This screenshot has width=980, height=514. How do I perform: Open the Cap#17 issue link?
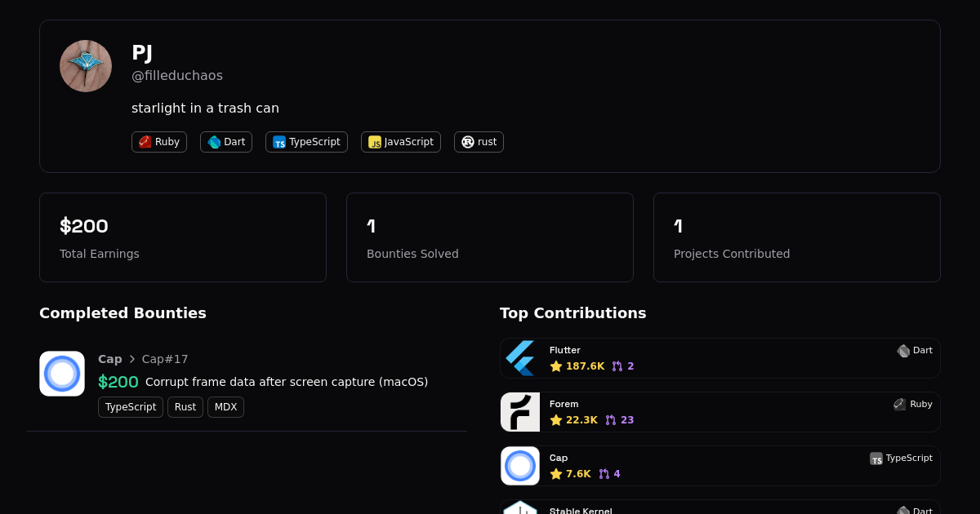165,359
